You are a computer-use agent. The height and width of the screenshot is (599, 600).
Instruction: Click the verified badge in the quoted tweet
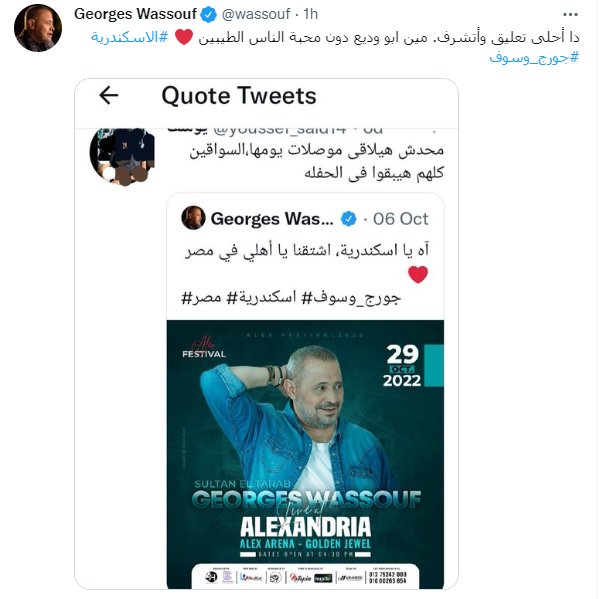(349, 219)
